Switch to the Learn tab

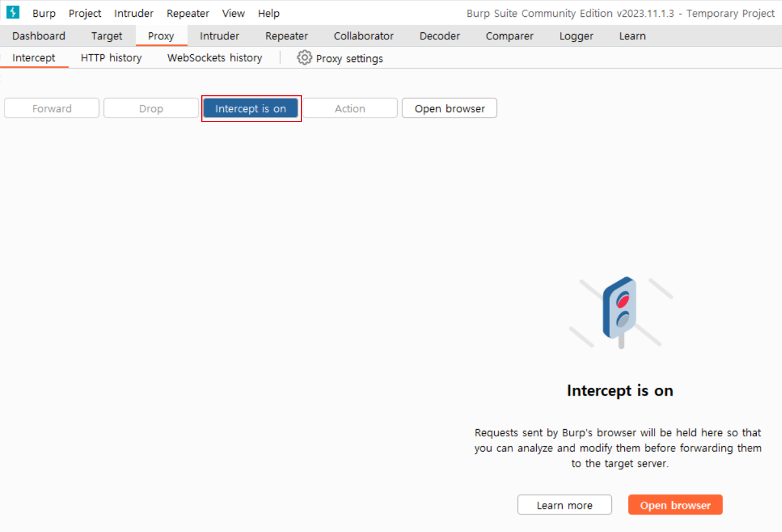pos(632,36)
